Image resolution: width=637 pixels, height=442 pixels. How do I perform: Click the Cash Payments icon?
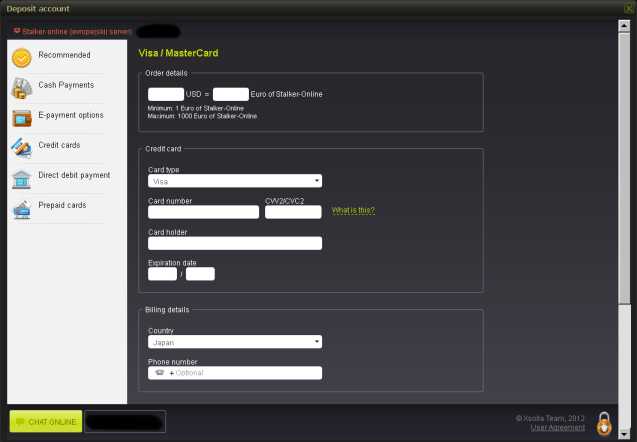click(x=22, y=88)
